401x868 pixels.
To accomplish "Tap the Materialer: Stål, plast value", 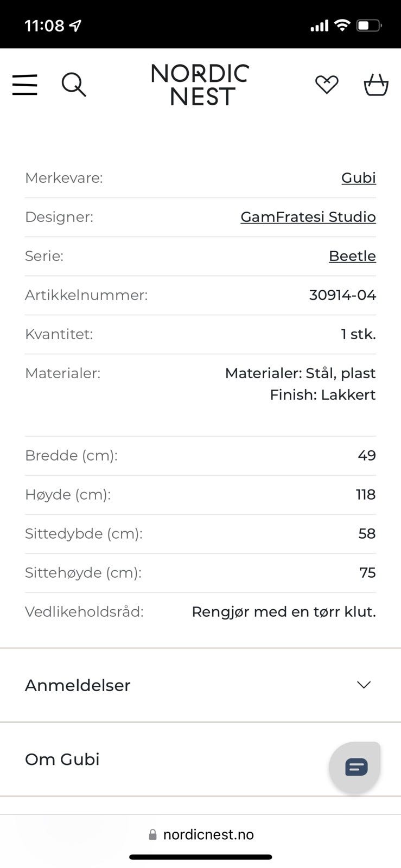I will pos(300,373).
